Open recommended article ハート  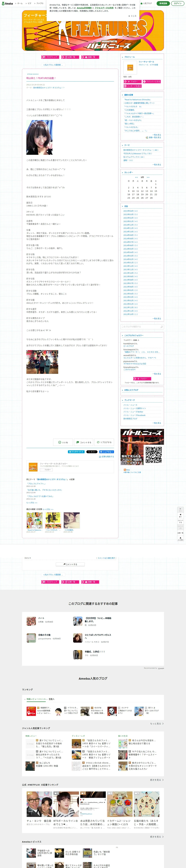coord(41,618)
